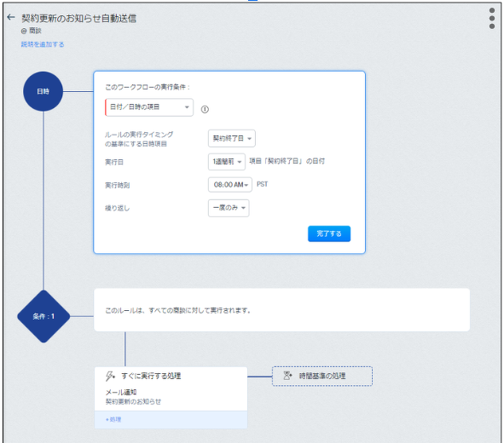The image size is (504, 443).
Task: Expand the 契約終了日 date field dropdown
Action: point(232,138)
